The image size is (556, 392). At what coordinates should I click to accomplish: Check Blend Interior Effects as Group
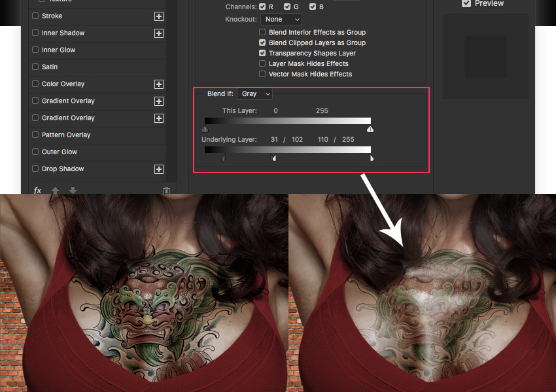coord(262,32)
